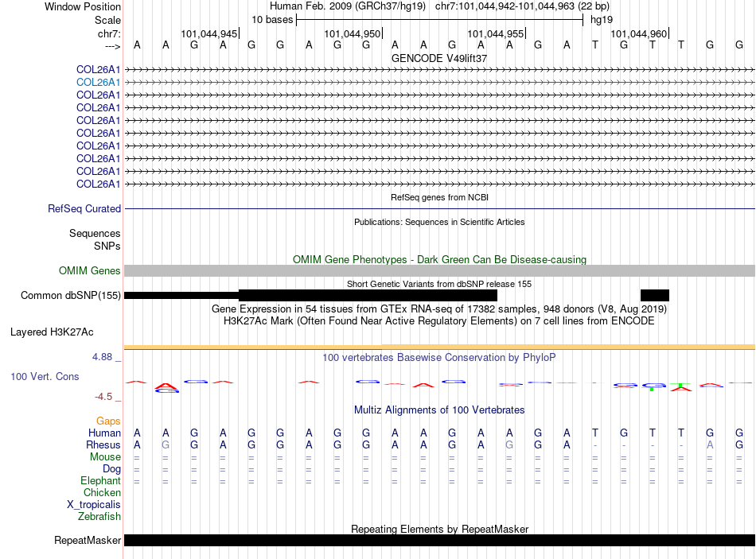Open Gene Expression in 54 tissues GTEx title

(439, 309)
